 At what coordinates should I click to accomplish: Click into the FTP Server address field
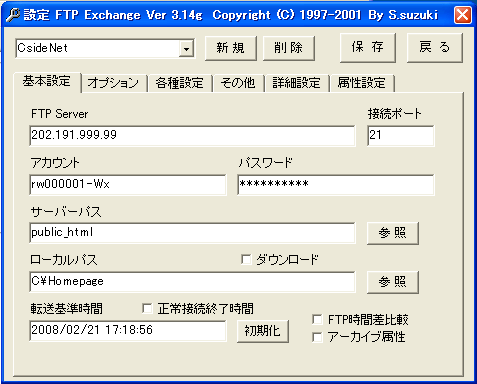tap(192, 136)
